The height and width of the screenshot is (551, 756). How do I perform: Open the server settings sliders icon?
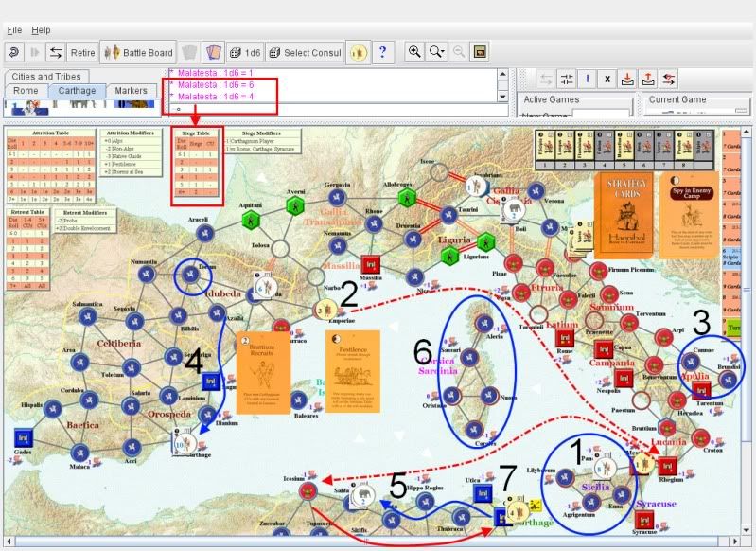tap(567, 79)
